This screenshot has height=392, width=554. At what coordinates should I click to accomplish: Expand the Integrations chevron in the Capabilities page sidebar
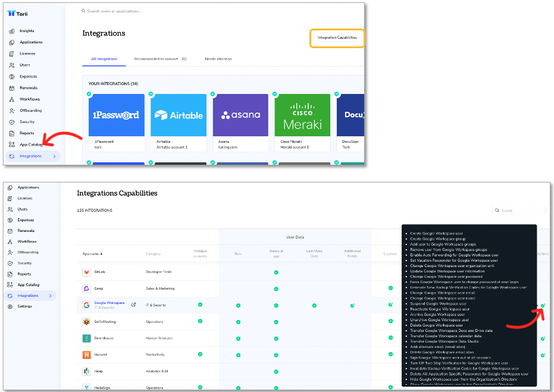pos(51,296)
